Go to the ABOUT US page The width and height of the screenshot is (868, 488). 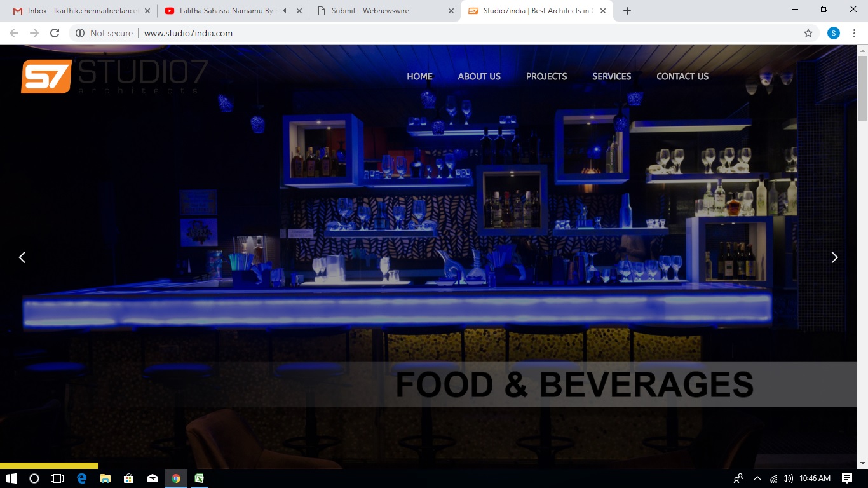click(479, 76)
